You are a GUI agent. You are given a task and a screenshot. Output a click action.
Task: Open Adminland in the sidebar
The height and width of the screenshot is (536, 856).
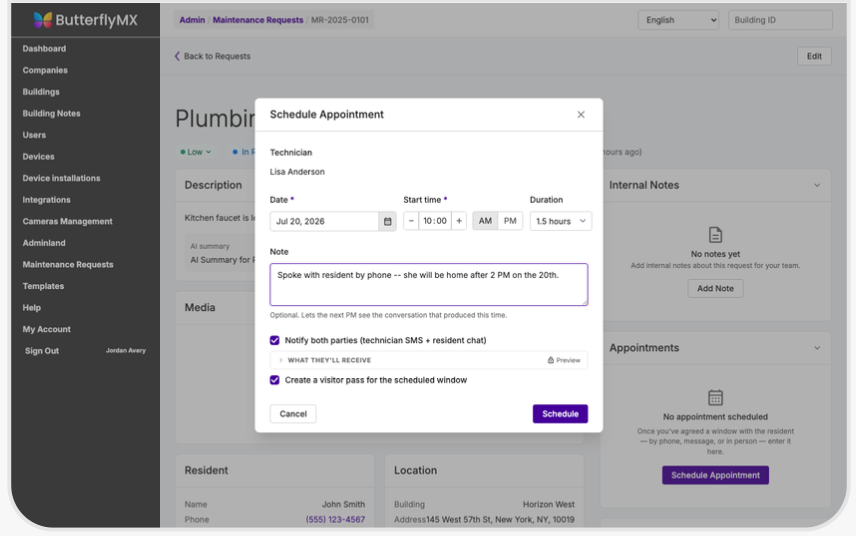44,243
